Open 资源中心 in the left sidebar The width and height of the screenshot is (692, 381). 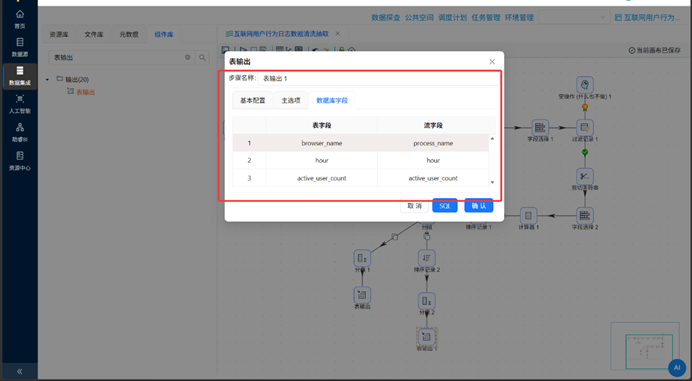pos(20,161)
